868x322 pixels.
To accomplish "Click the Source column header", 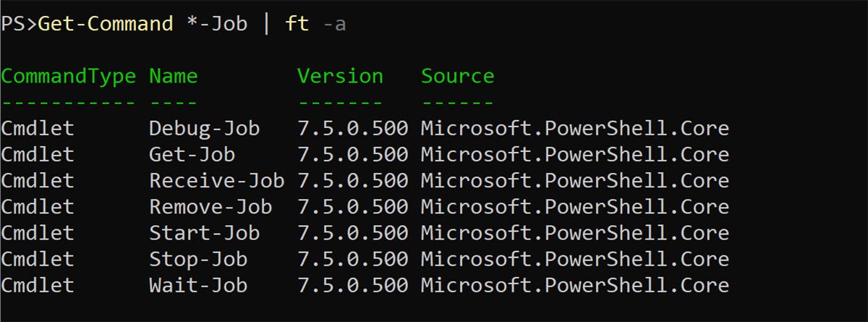I will pos(457,76).
